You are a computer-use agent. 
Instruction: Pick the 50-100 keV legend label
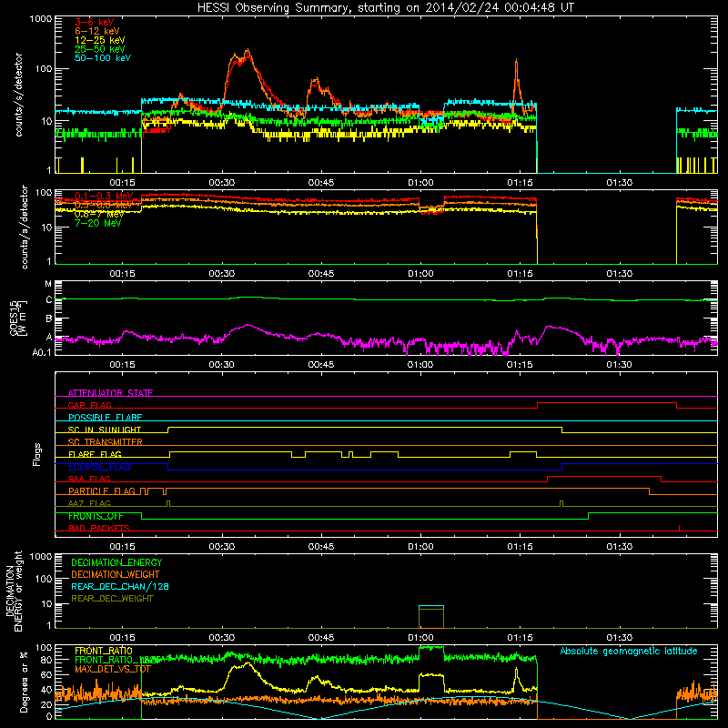(x=103, y=58)
